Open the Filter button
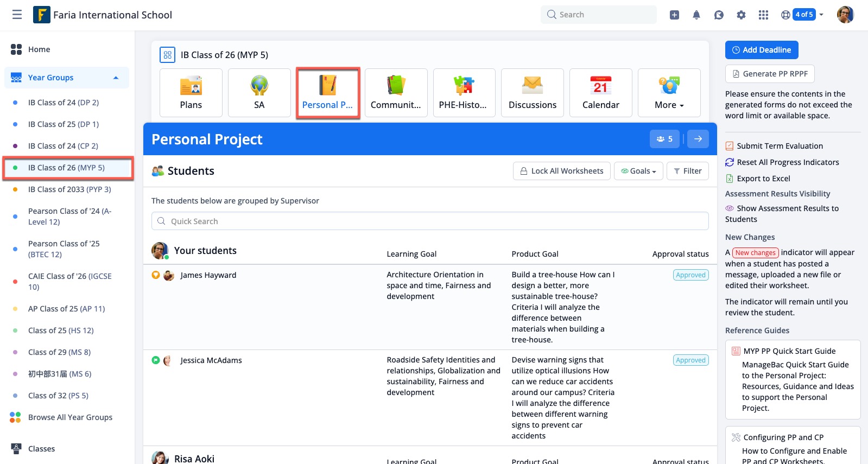 click(x=688, y=171)
